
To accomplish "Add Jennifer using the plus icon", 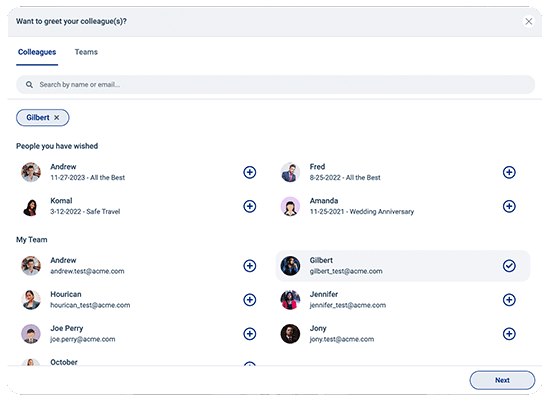I will [x=509, y=300].
